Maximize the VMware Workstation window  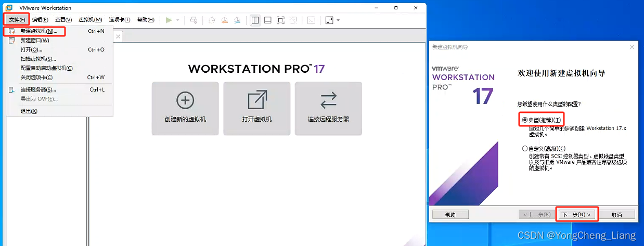pyautogui.click(x=396, y=7)
